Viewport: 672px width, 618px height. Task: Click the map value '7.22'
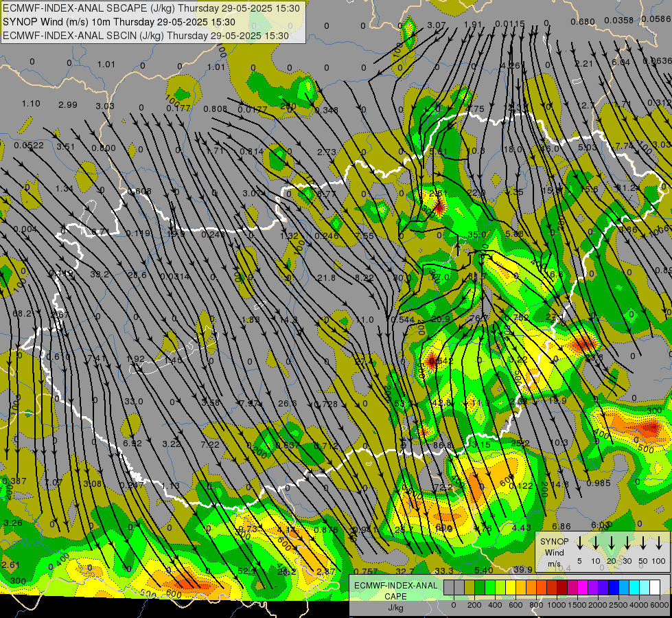point(210,444)
